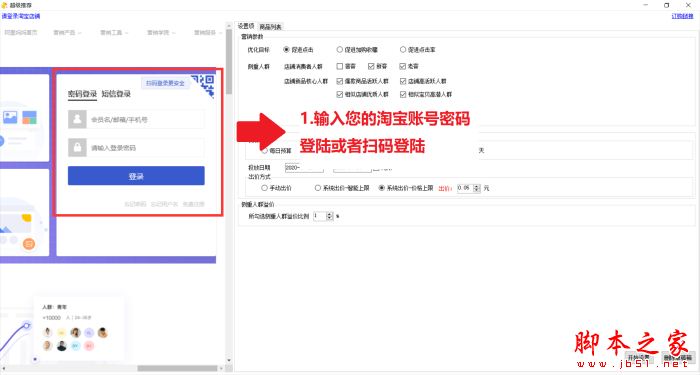Click the 开始 button in the bottom-right corner
This screenshot has width=700, height=375.
click(640, 358)
